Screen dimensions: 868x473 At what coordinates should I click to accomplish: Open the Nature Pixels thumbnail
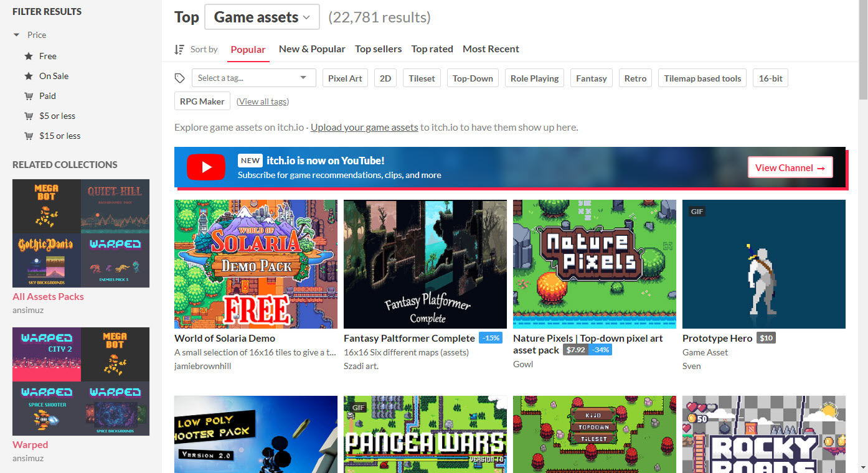click(x=595, y=264)
